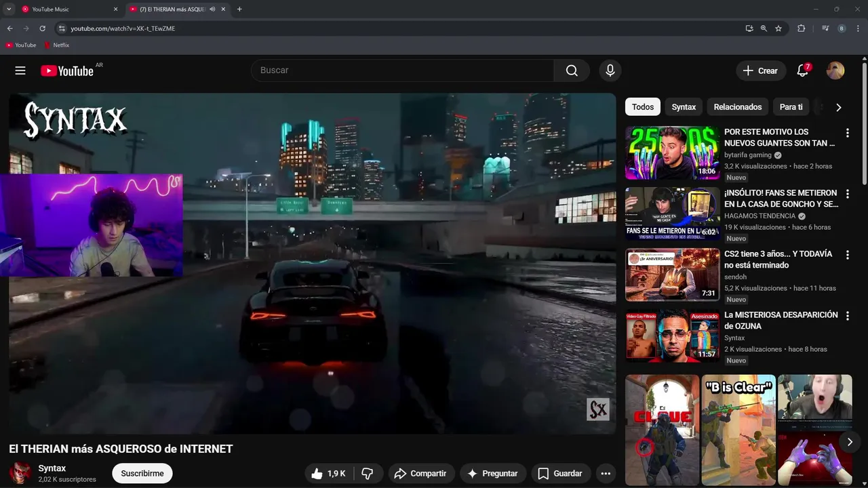Viewport: 868px width, 488px height.
Task: Like the video with thumbs up
Action: pyautogui.click(x=329, y=474)
